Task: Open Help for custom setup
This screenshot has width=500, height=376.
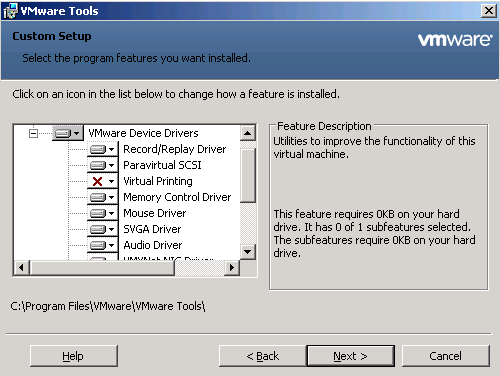Action: pos(74,356)
